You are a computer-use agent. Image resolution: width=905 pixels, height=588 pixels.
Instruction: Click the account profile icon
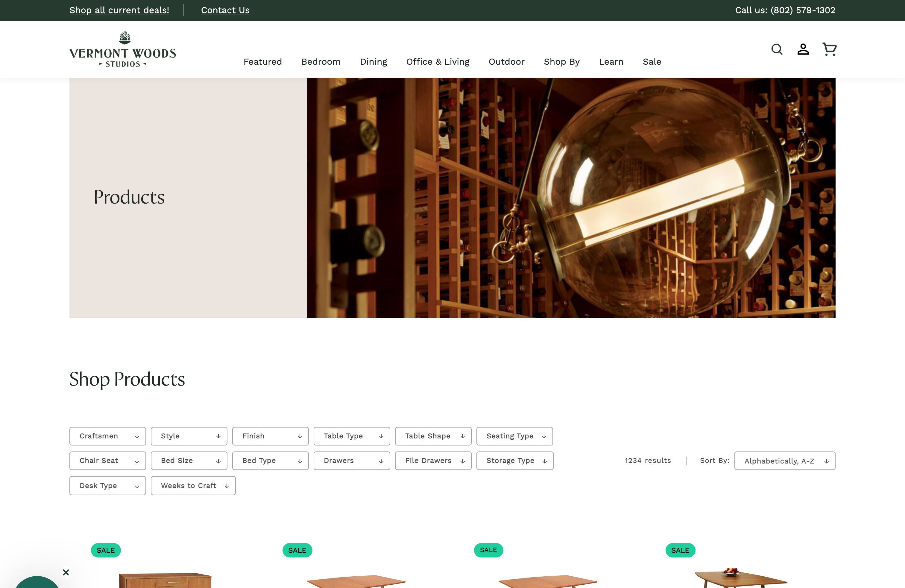pyautogui.click(x=803, y=49)
